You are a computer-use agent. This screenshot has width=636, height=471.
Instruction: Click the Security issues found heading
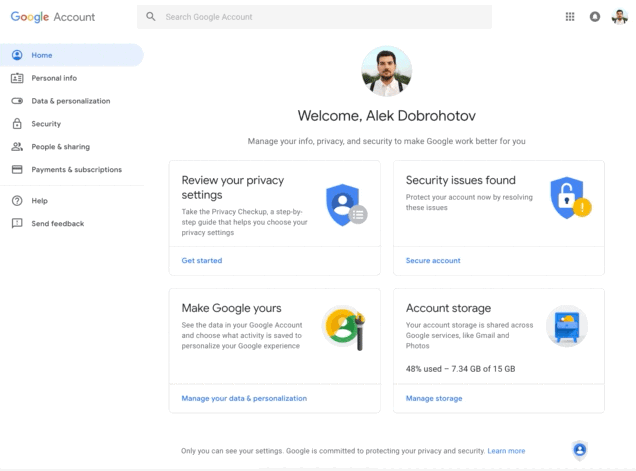tap(460, 180)
